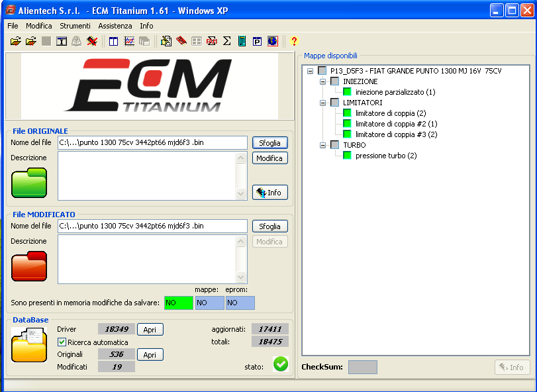537x392 pixels.
Task: Select 'pressione turbo (2)' tree row
Action: point(386,156)
